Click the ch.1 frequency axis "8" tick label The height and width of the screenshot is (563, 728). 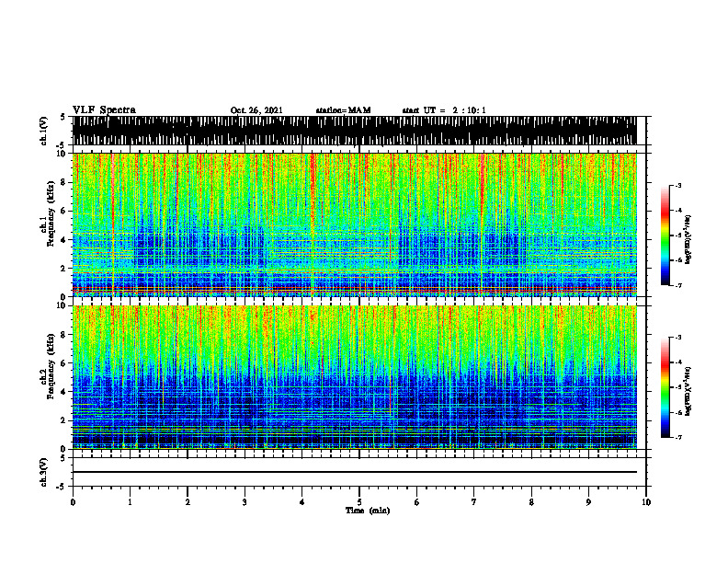point(63,182)
